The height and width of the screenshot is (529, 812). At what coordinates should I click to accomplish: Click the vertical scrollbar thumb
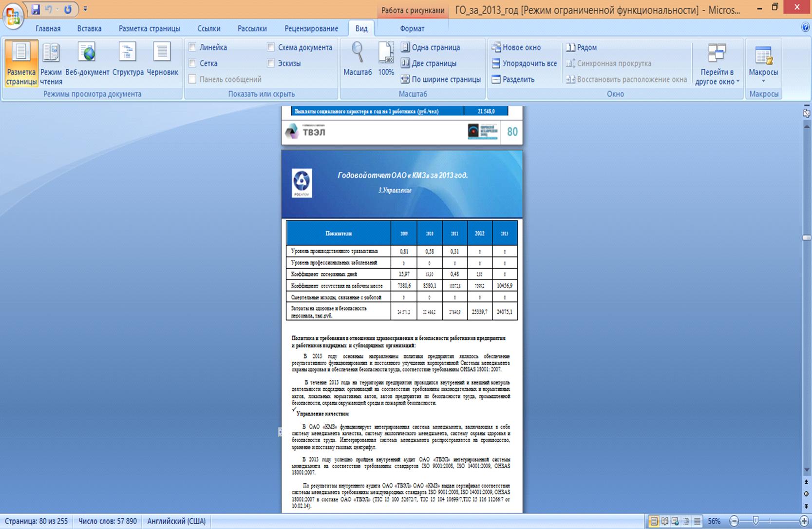click(807, 237)
